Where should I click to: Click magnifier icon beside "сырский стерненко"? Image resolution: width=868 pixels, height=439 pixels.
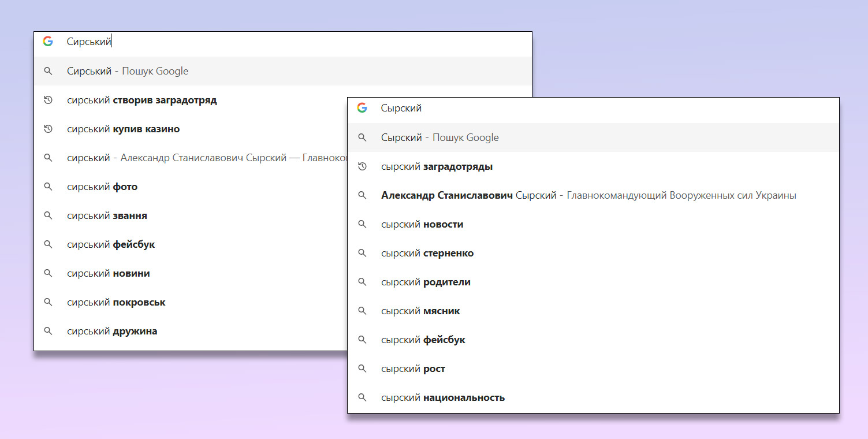point(362,253)
